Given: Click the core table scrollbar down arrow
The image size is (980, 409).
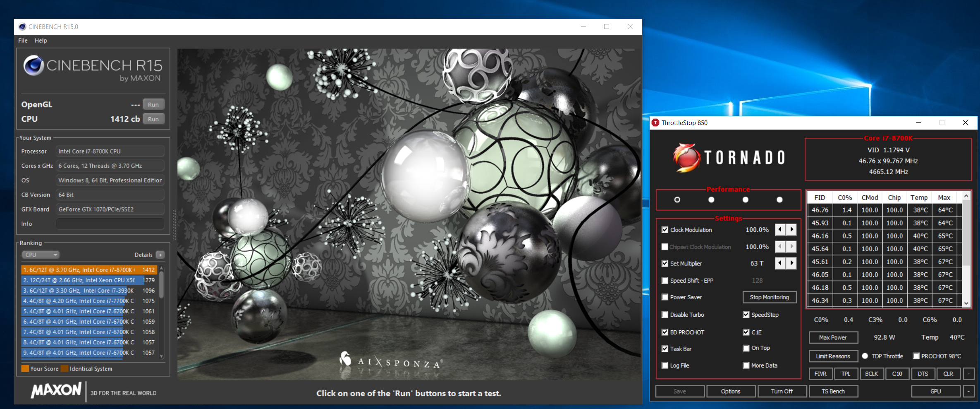Looking at the screenshot, I should tap(966, 303).
